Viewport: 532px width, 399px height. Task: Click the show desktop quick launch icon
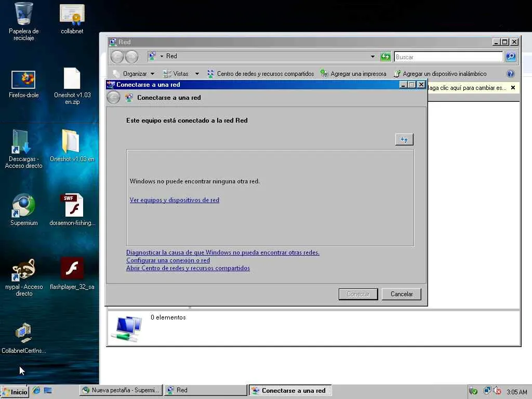tap(48, 390)
